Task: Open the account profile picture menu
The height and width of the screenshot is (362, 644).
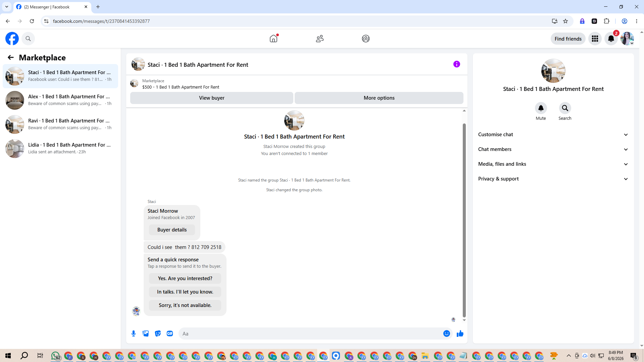Action: tap(627, 39)
